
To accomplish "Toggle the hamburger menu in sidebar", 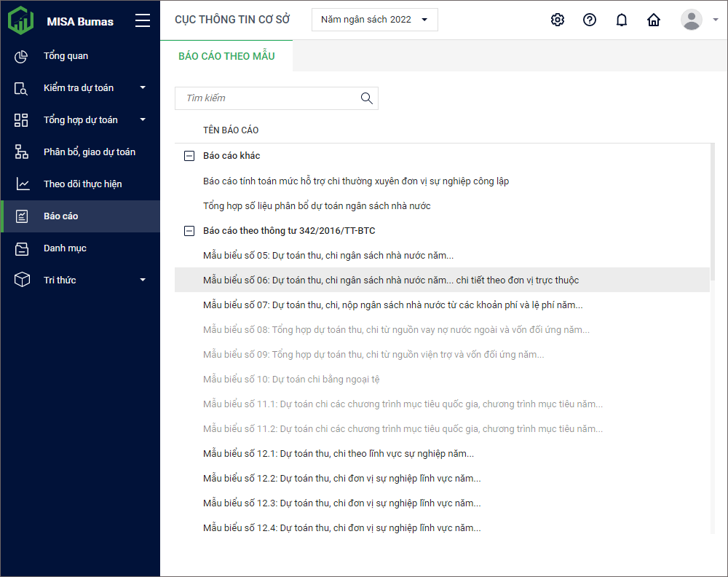I will (x=143, y=20).
